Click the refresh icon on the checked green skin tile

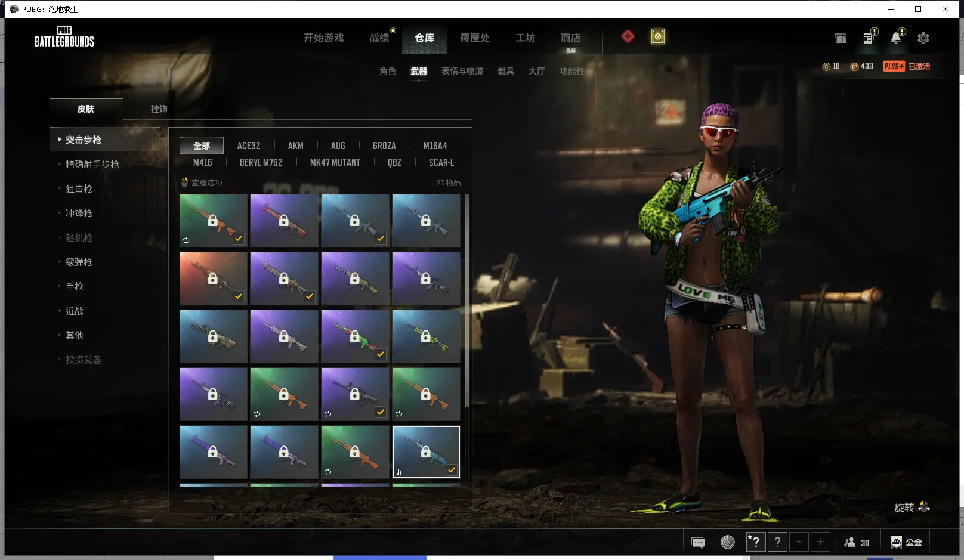tap(186, 240)
